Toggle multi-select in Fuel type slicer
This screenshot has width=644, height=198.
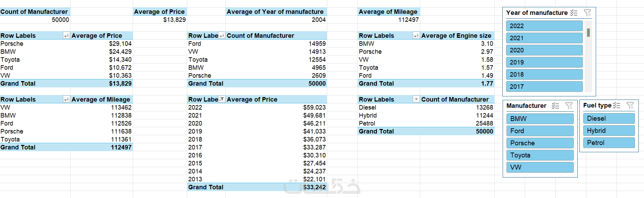click(617, 105)
